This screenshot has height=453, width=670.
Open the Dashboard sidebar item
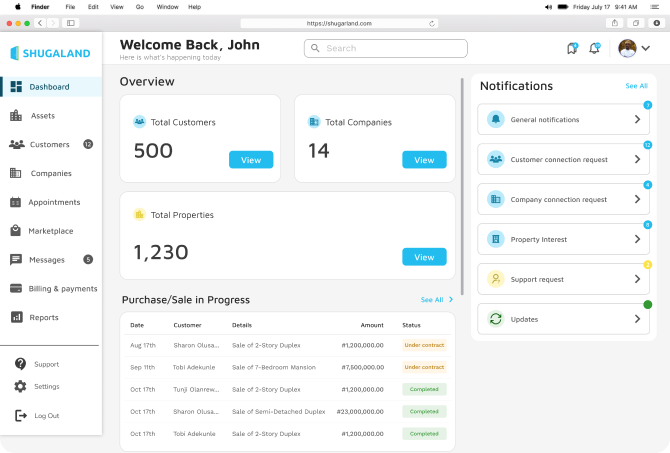[51, 87]
